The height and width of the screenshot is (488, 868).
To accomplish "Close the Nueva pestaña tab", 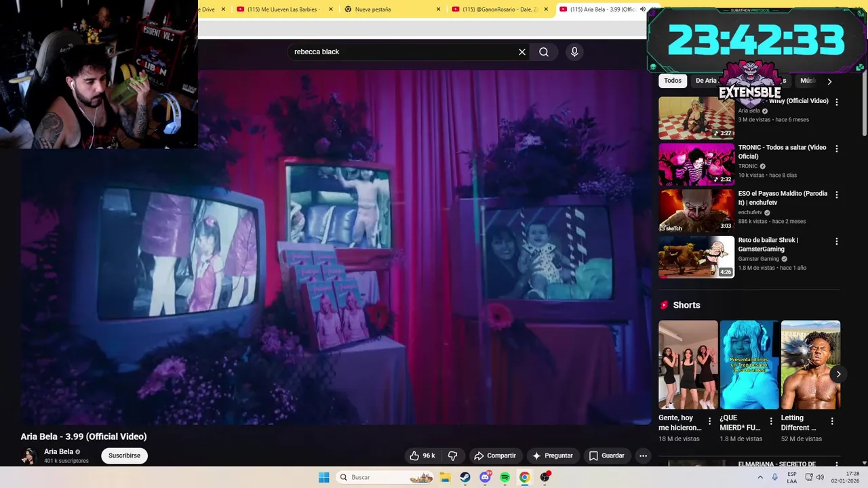I will pyautogui.click(x=438, y=9).
